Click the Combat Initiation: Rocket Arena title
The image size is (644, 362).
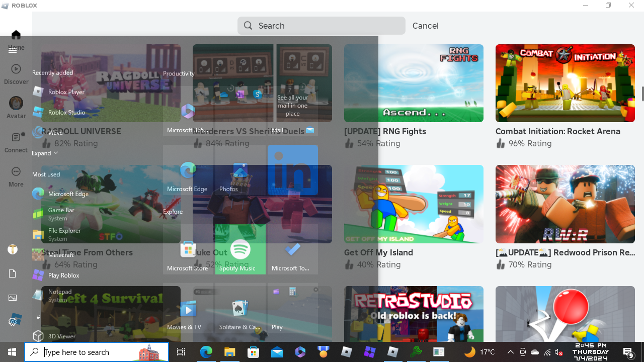tap(558, 131)
